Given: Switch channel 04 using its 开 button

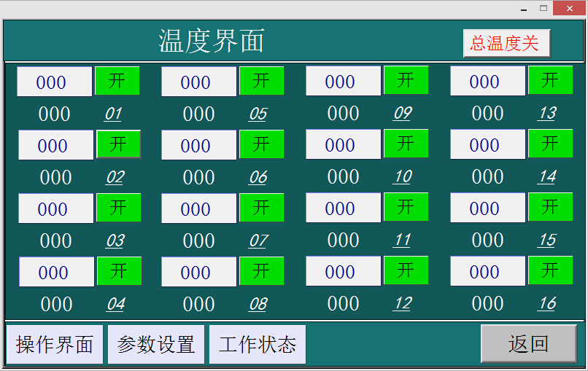Looking at the screenshot, I should coord(119,271).
